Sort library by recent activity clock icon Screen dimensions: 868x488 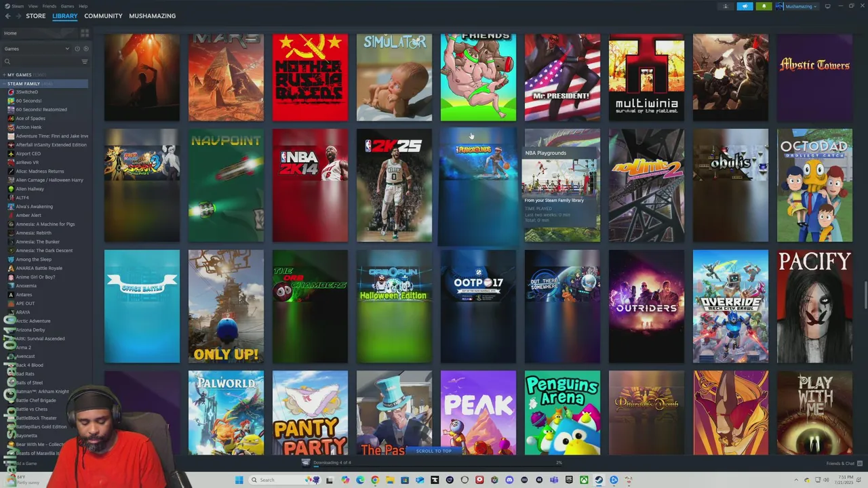tap(77, 49)
